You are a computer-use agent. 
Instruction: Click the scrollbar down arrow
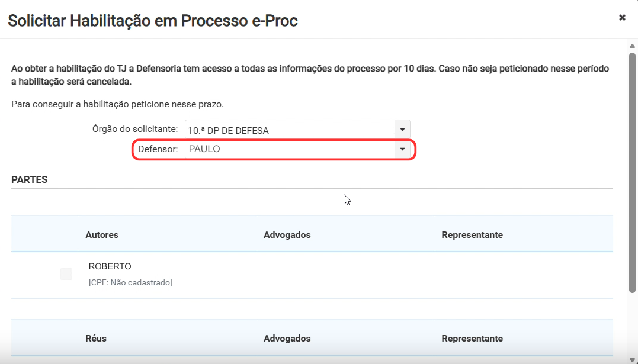click(632, 360)
